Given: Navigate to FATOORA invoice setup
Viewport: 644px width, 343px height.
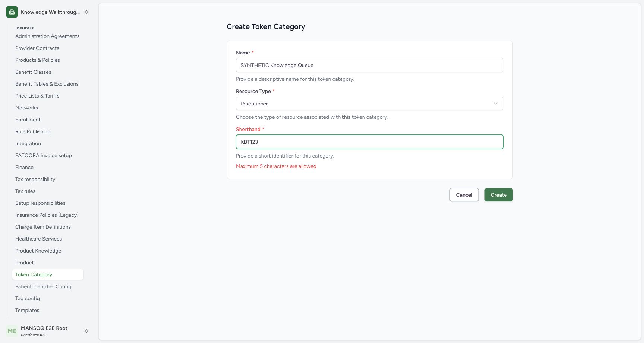Looking at the screenshot, I should [43, 155].
